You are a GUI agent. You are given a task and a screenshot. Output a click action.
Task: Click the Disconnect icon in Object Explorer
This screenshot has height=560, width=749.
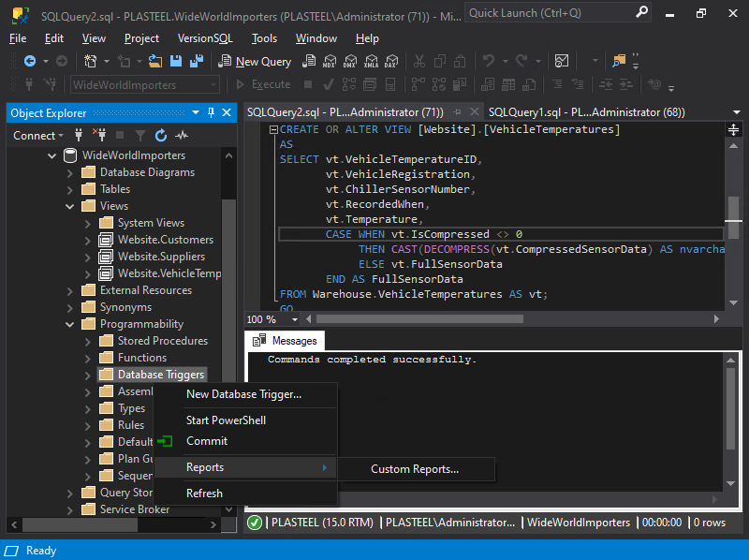point(98,135)
